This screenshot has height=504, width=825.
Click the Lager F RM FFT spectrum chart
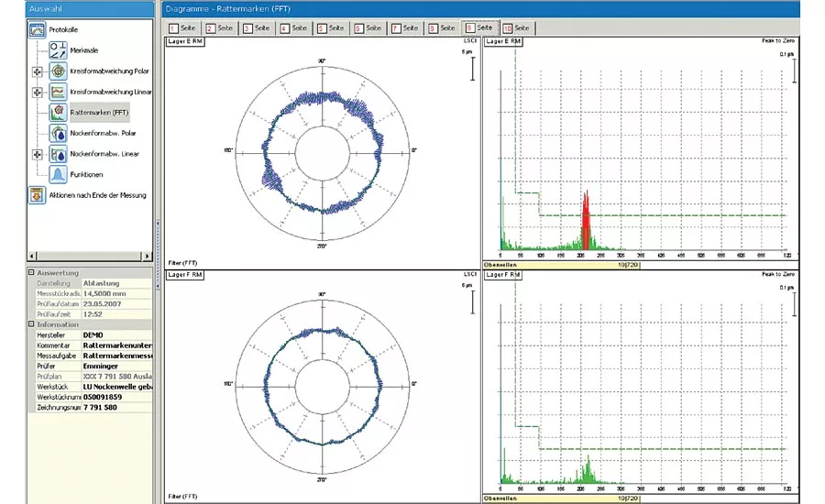642,387
